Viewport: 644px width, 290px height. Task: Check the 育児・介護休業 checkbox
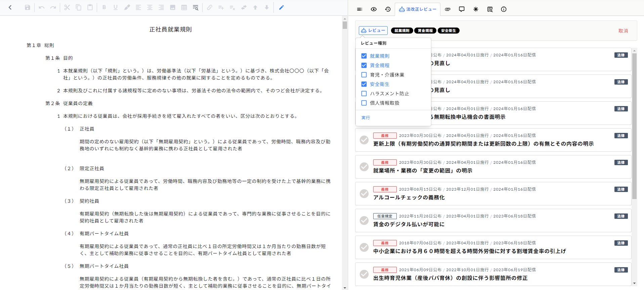[x=364, y=75]
